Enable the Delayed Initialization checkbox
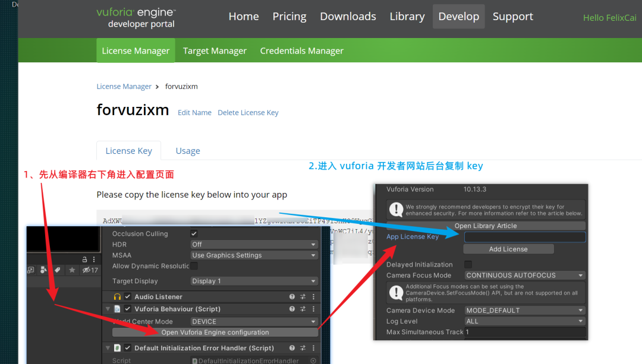This screenshot has width=642, height=364. tap(468, 265)
